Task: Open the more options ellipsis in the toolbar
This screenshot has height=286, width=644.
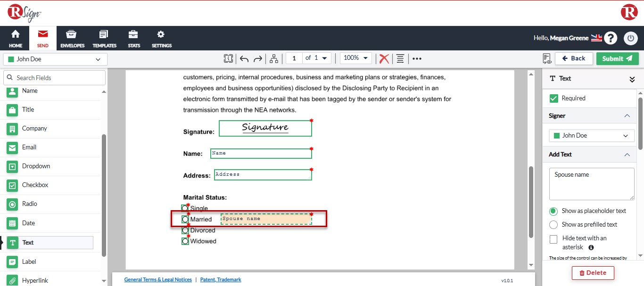Action: pyautogui.click(x=417, y=58)
